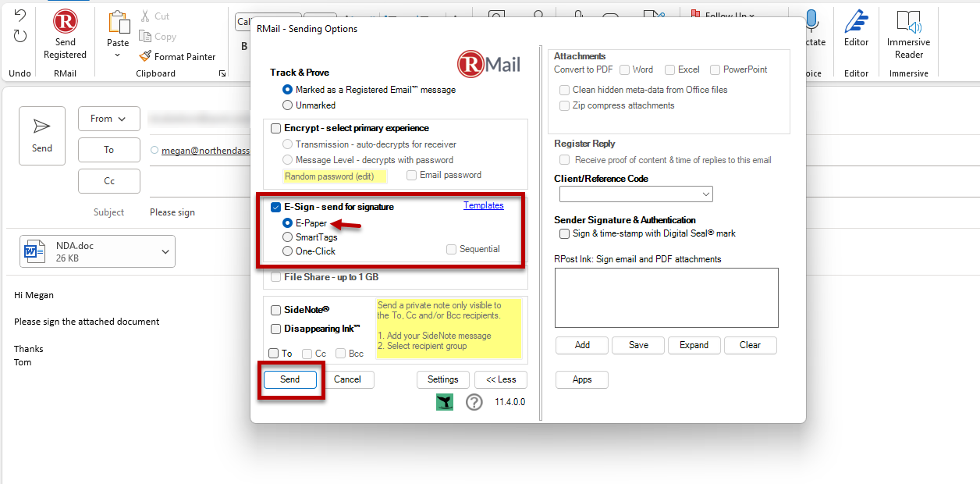Open the NDA.doc attachment dropdown arrow
This screenshot has height=484, width=980.
tap(165, 251)
